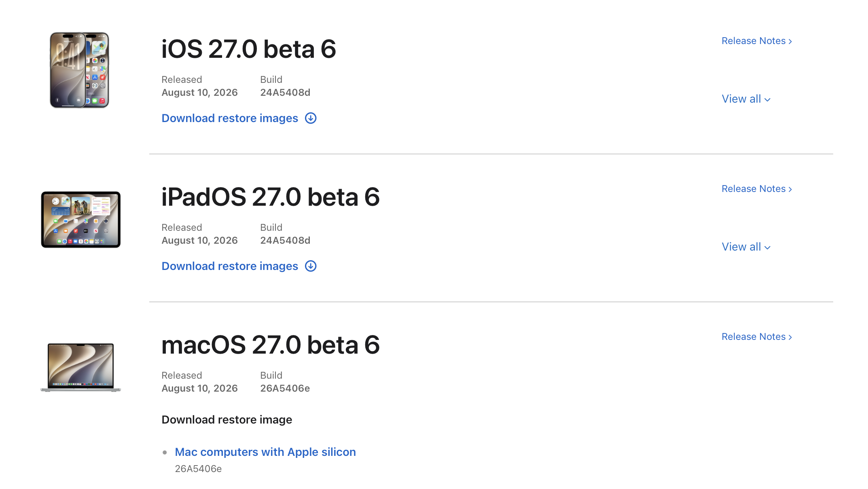Viewport: 868px width, 489px height.
Task: Click the iPadOS 27.0 beta 6 heading
Action: coord(271,197)
